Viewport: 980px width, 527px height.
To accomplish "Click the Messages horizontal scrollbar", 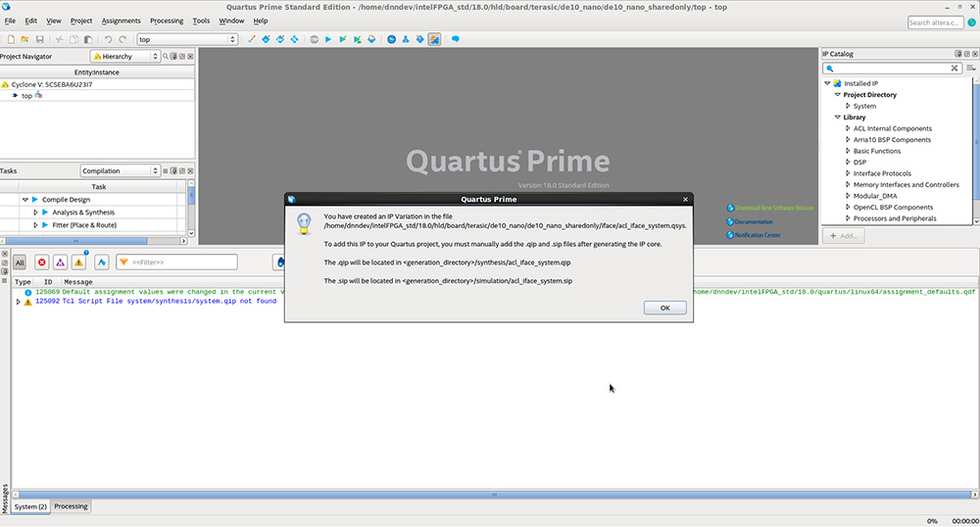I will (494, 495).
